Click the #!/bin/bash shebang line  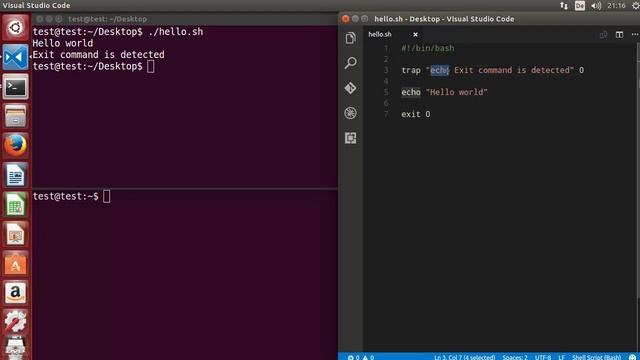[x=428, y=48]
